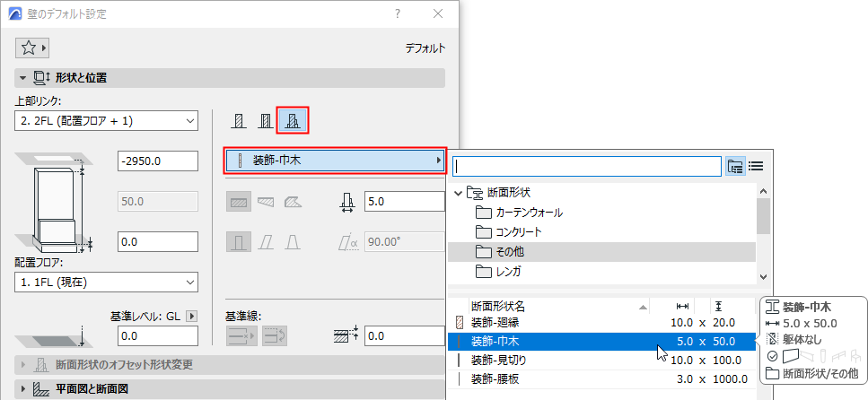Screen dimensions: 868x400
Task: Click the -2950.0 top offset field
Action: click(158, 161)
